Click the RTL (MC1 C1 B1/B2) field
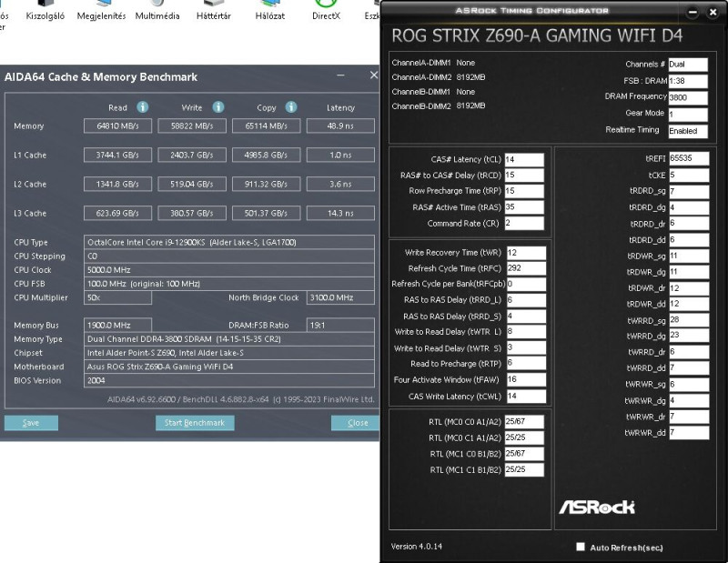 (524, 469)
